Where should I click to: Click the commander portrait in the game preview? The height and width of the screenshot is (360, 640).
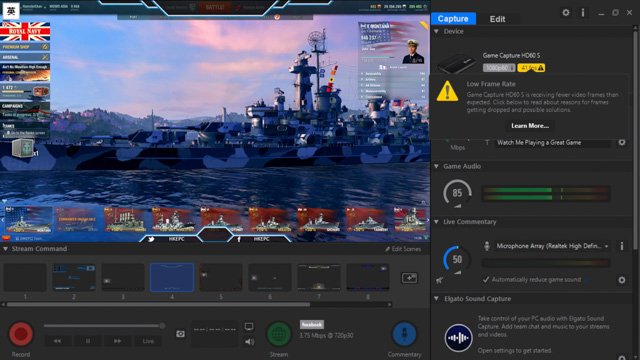[413, 51]
